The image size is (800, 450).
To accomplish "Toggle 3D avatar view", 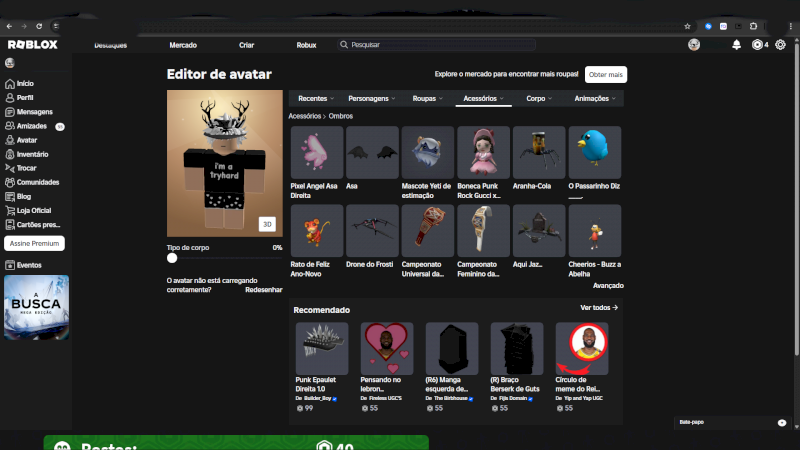I will [267, 224].
